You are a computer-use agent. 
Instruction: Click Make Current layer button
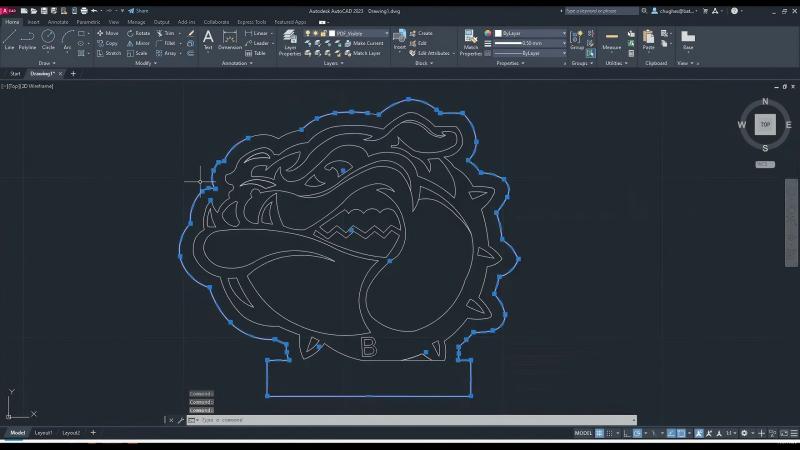click(364, 43)
